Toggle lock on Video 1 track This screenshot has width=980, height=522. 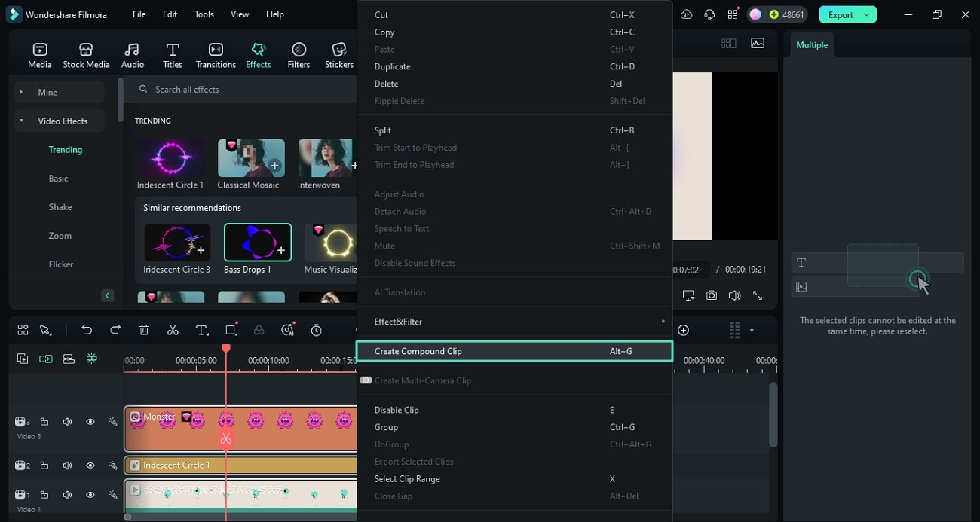[x=44, y=495]
